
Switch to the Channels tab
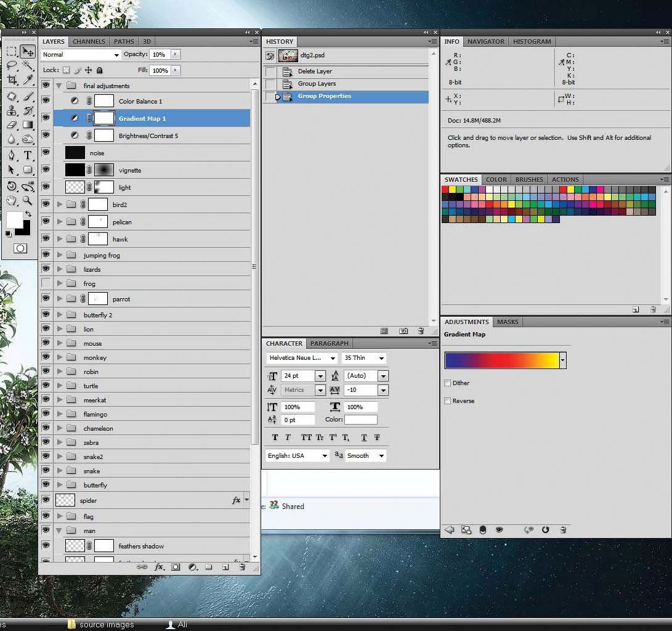point(89,41)
